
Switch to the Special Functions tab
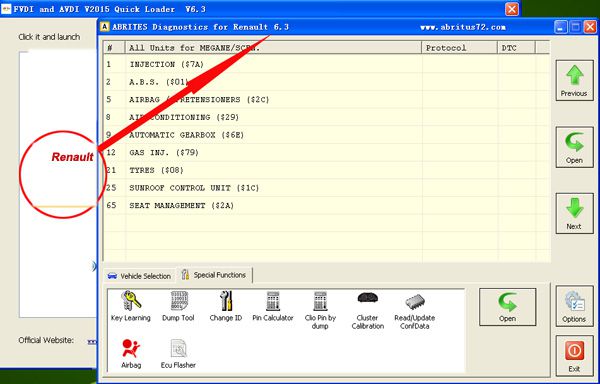pos(214,275)
